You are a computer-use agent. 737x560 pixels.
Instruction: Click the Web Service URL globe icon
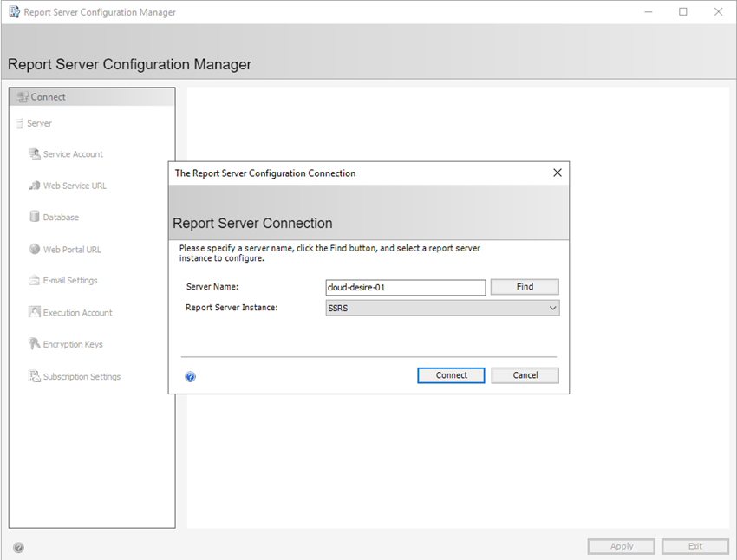(x=35, y=186)
